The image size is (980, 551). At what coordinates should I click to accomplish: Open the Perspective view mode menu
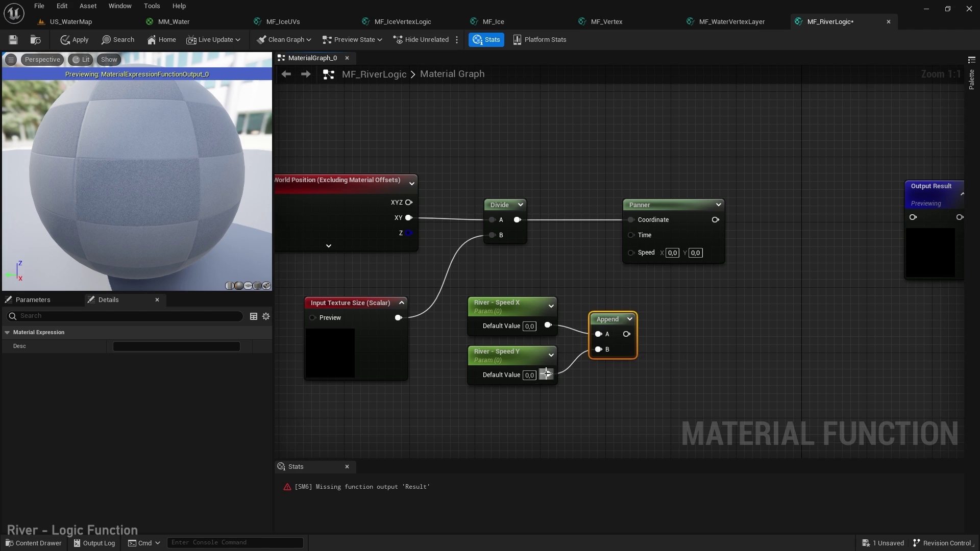[42, 60]
